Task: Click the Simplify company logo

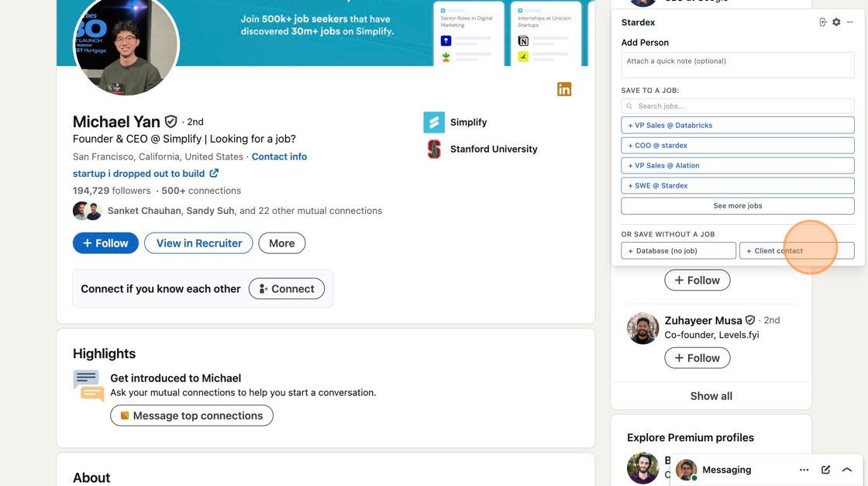Action: (x=434, y=122)
